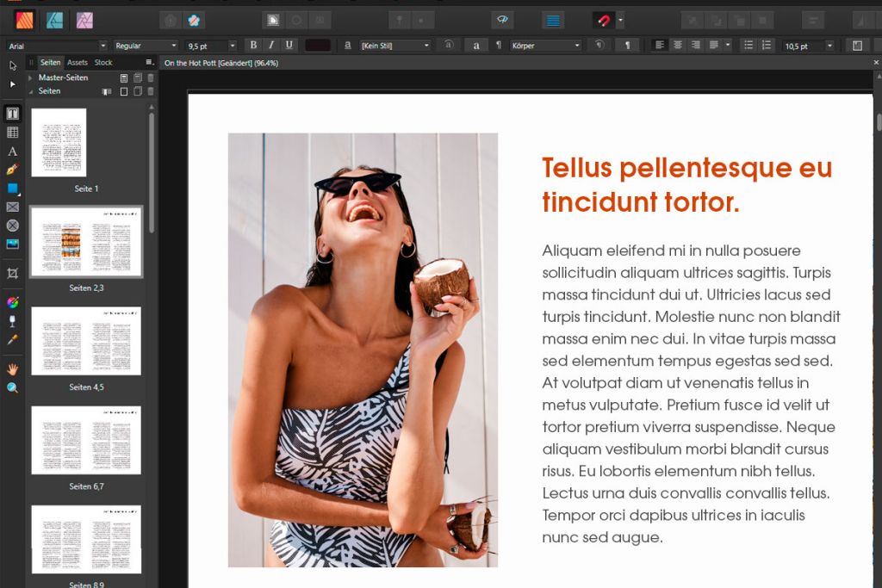
Task: Grab the Zoom tool
Action: 12,387
